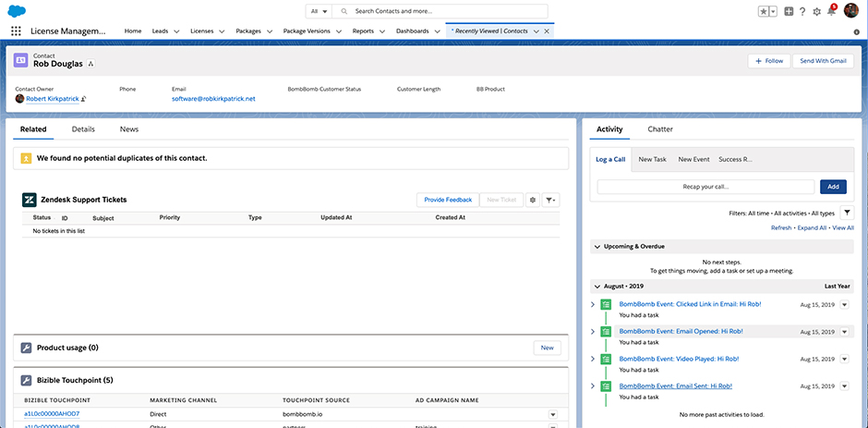The height and width of the screenshot is (428, 868).
Task: Open actions menu for Video Played task
Action: 844,359
